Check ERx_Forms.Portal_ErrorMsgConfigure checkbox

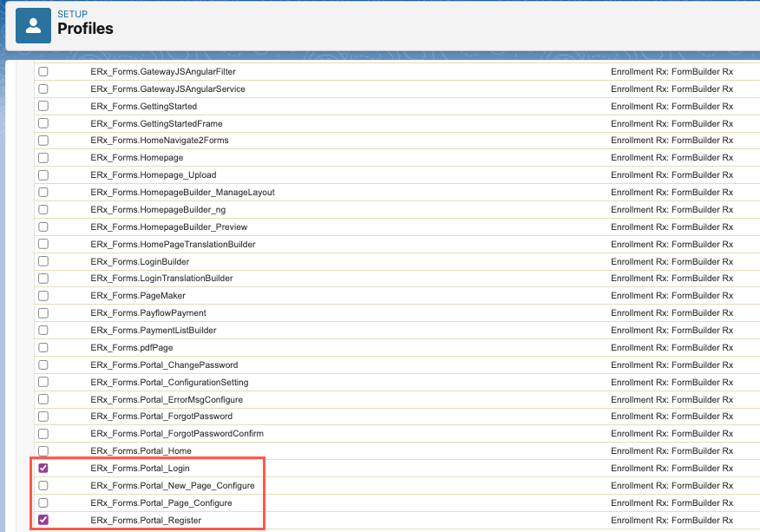[43, 399]
